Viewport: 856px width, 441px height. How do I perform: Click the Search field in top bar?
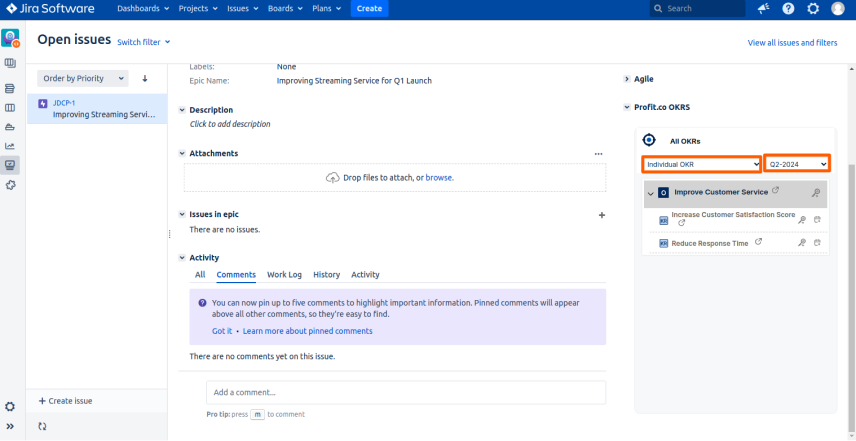tap(697, 9)
